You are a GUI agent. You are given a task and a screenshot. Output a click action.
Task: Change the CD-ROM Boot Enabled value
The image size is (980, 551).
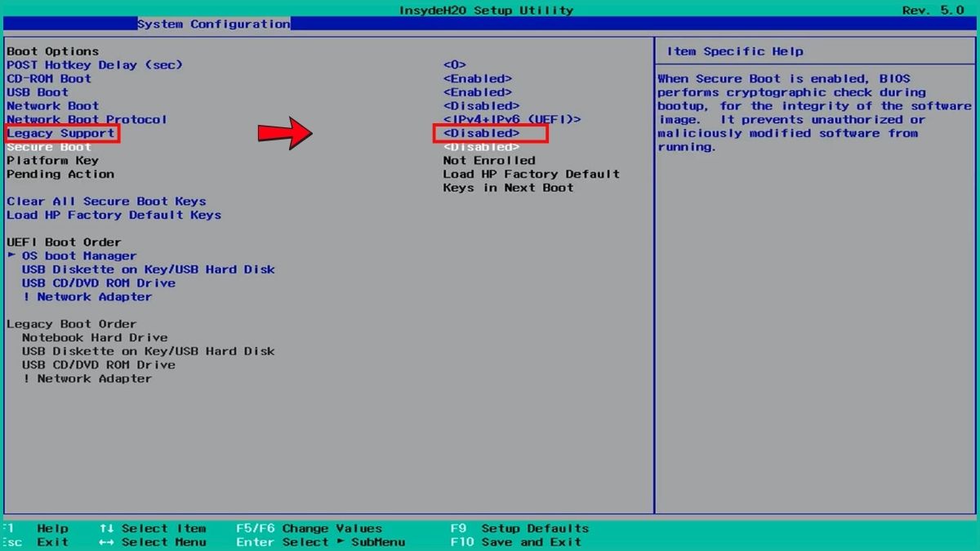[x=478, y=78]
